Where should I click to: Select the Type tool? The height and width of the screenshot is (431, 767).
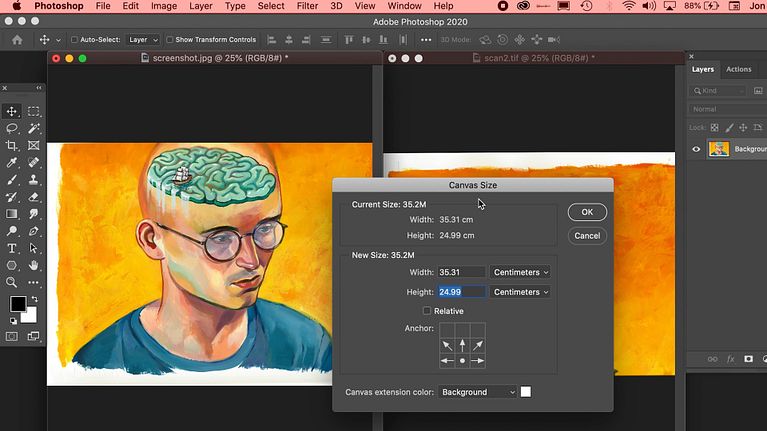[x=12, y=248]
